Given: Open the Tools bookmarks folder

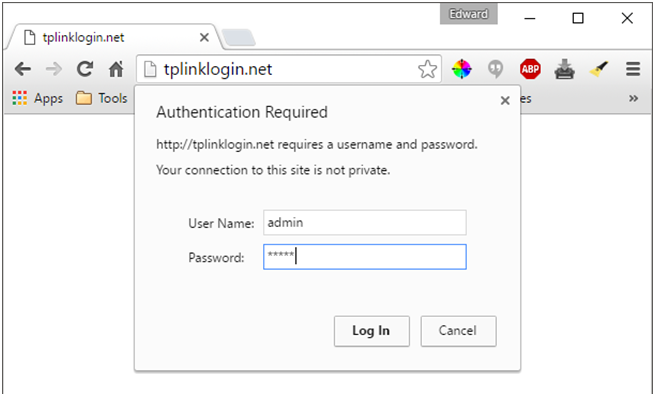Looking at the screenshot, I should click(102, 99).
